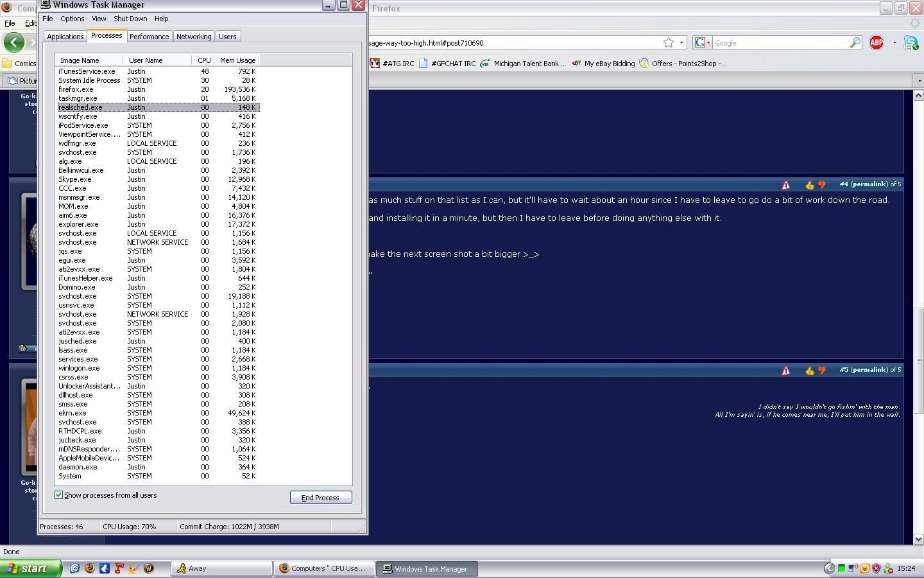Image resolution: width=924 pixels, height=578 pixels.
Task: Open Task Manager Options menu
Action: pos(72,19)
